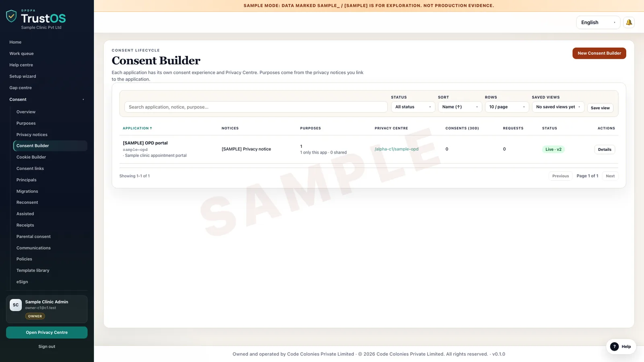The height and width of the screenshot is (362, 644).
Task: Select Cookie Builder in the sidebar
Action: coord(31,157)
